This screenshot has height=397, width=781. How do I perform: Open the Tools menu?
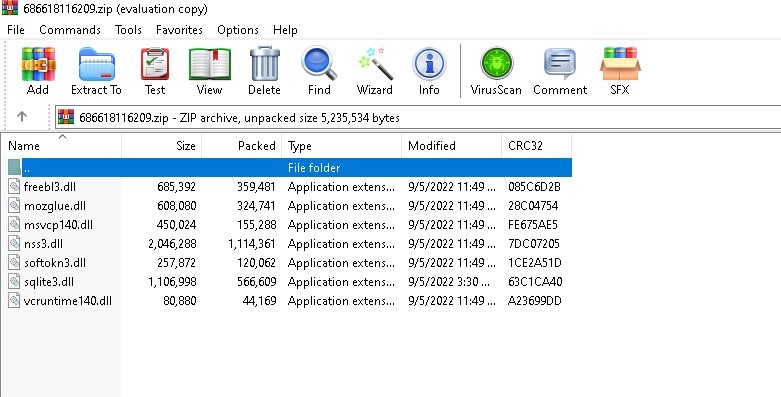128,30
